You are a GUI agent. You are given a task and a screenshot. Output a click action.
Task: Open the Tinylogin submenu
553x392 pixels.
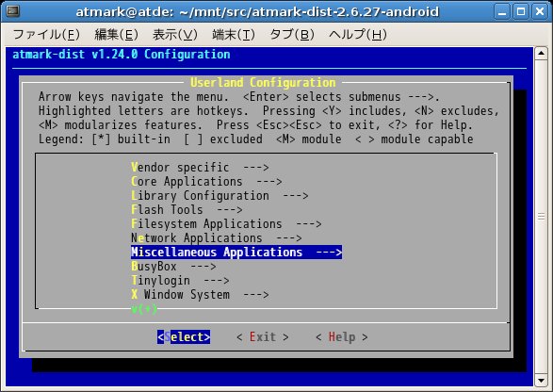click(x=180, y=280)
